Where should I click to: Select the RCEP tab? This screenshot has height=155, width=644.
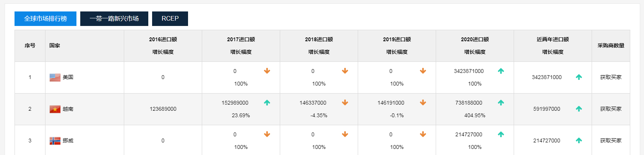click(x=170, y=19)
